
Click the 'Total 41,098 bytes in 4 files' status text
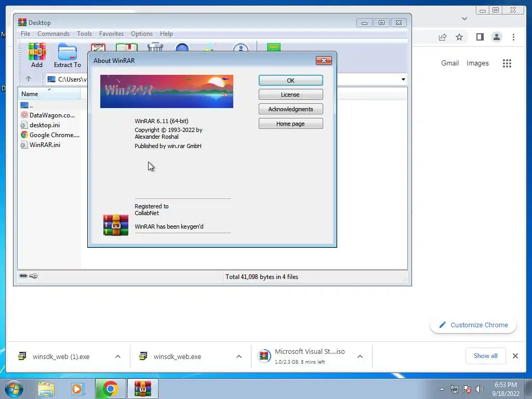point(262,277)
